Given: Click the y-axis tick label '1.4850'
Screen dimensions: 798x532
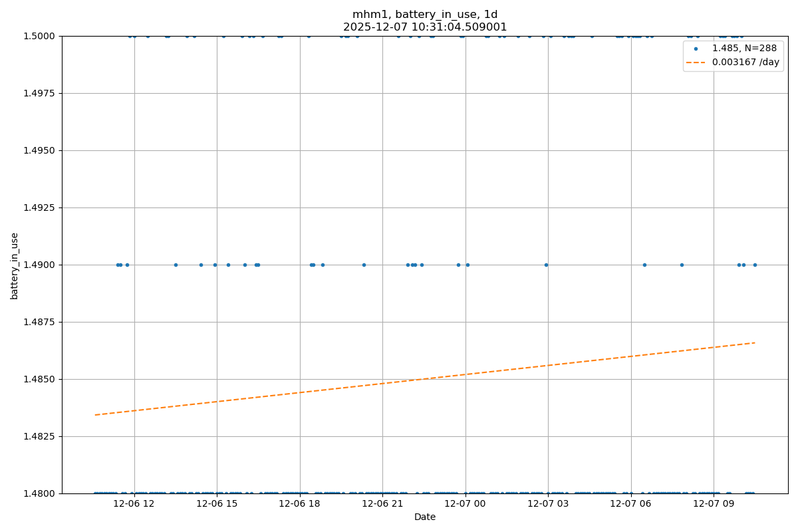Looking at the screenshot, I should point(41,379).
